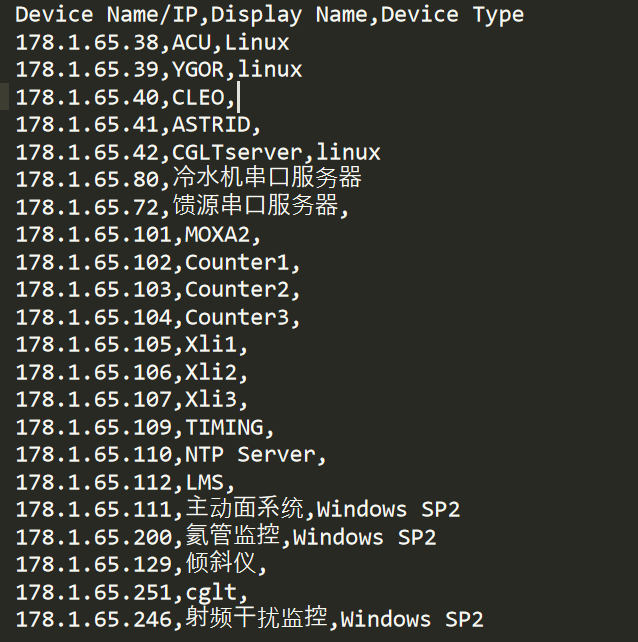Image resolution: width=638 pixels, height=642 pixels.
Task: Click on the 氦管监控 entry
Action: point(231,537)
